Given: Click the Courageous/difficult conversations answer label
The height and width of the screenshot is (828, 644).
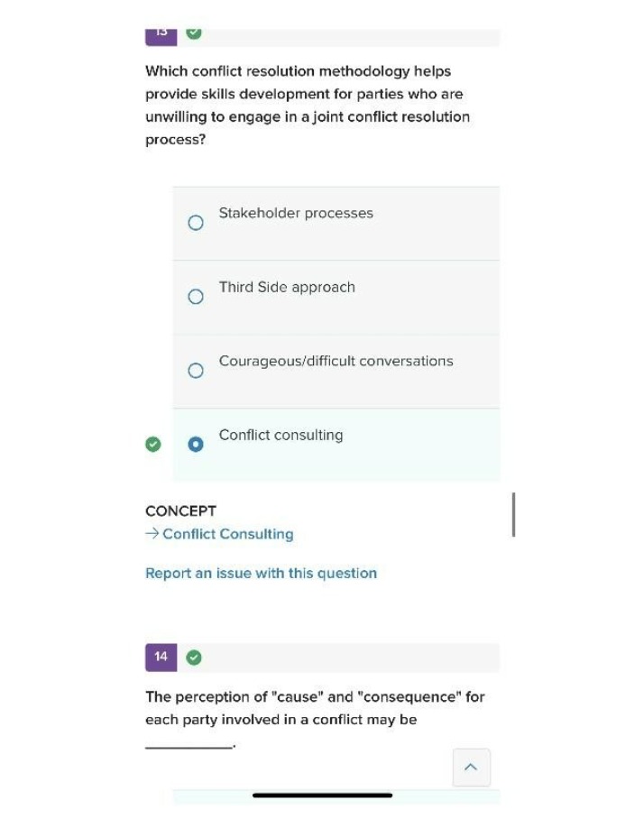Looking at the screenshot, I should coord(336,361).
